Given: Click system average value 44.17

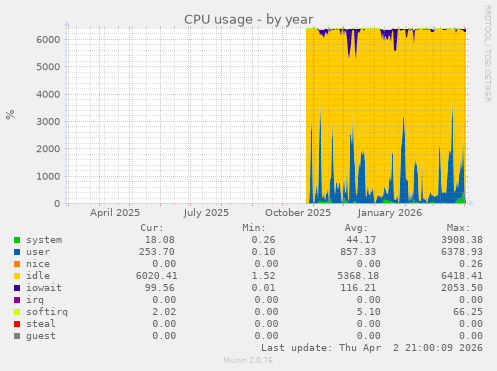Looking at the screenshot, I should [361, 240].
